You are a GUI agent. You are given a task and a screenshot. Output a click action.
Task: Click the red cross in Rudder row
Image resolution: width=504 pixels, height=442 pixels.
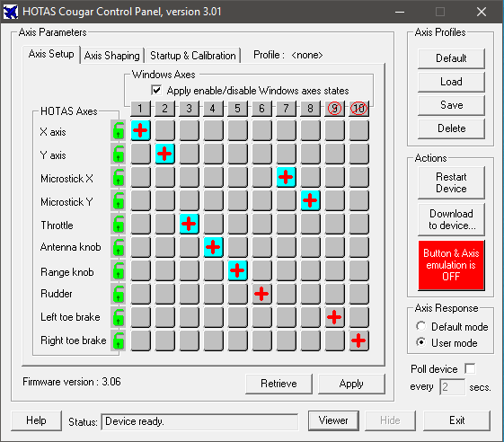(x=261, y=294)
